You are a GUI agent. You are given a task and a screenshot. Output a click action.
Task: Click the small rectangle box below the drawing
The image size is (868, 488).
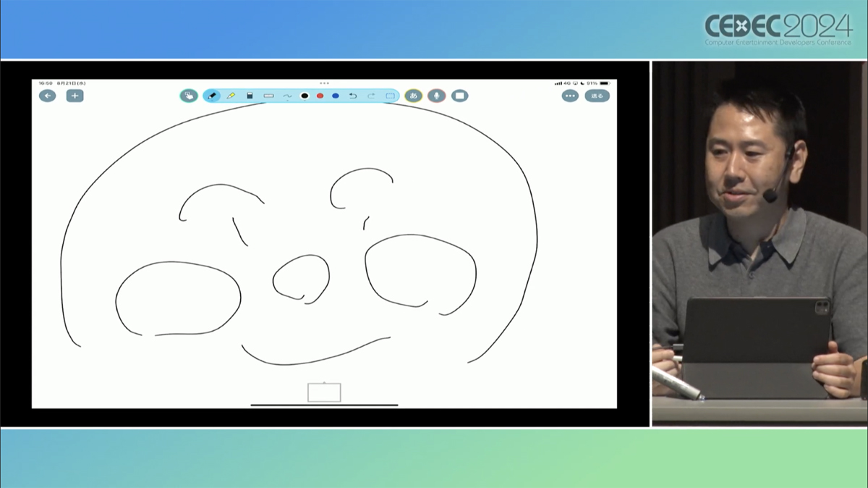(324, 392)
